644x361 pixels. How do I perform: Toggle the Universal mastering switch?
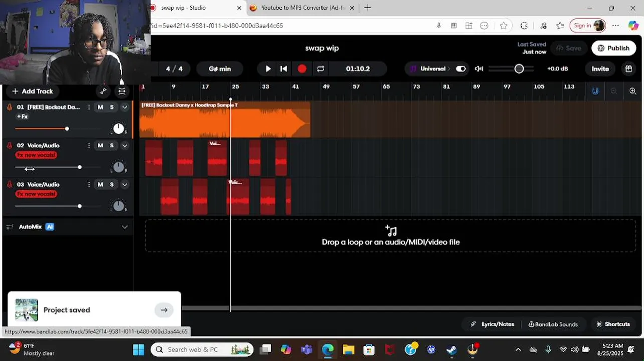pyautogui.click(x=461, y=69)
